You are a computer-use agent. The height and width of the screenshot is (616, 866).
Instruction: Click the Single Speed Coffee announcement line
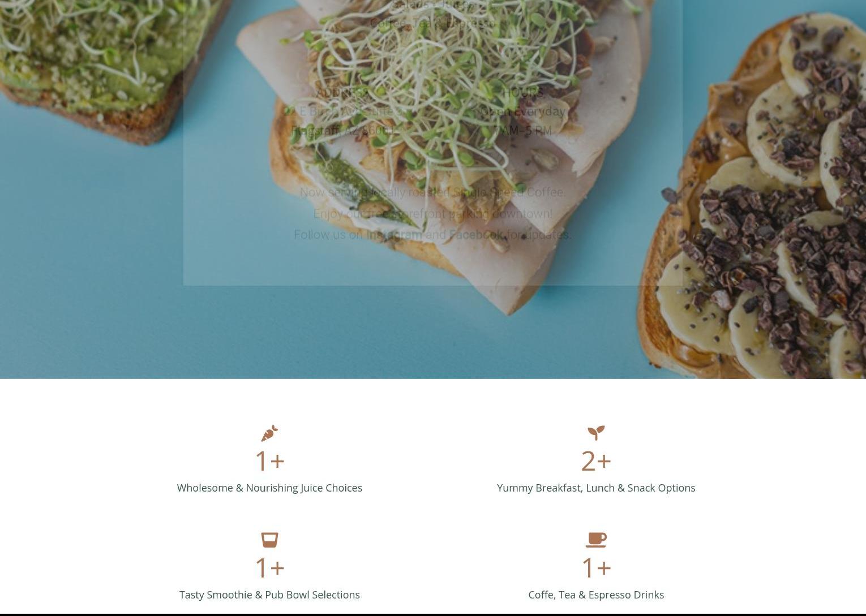coord(432,192)
